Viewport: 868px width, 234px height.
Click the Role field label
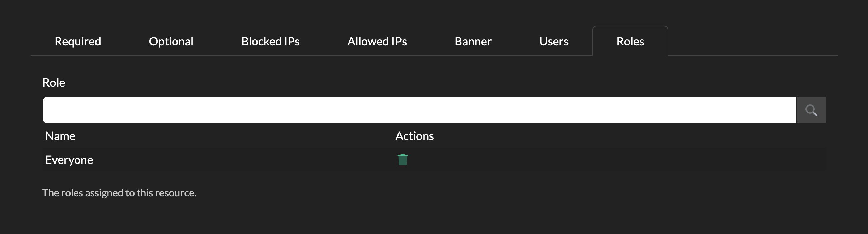54,83
